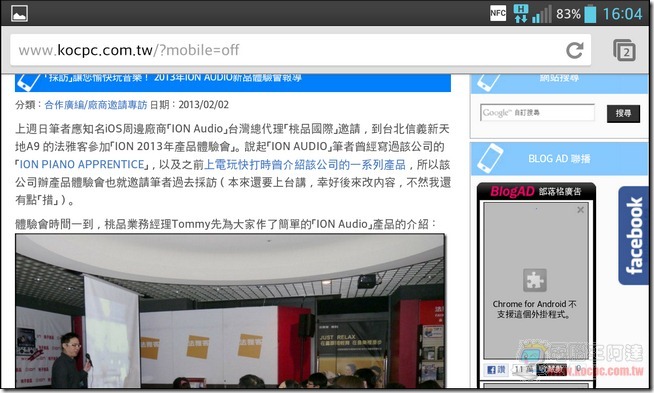The image size is (654, 393).
Task: Open the ION PIANO APPRENTICE link
Action: [x=82, y=164]
